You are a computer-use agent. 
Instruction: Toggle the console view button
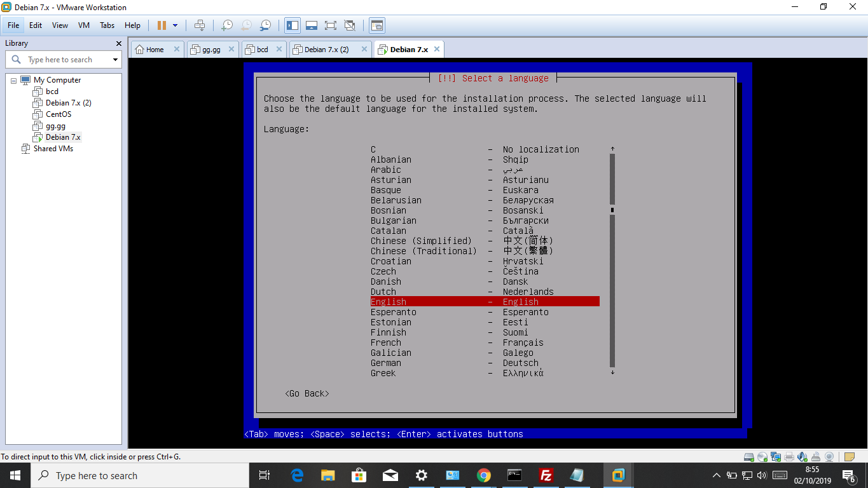[x=377, y=25]
